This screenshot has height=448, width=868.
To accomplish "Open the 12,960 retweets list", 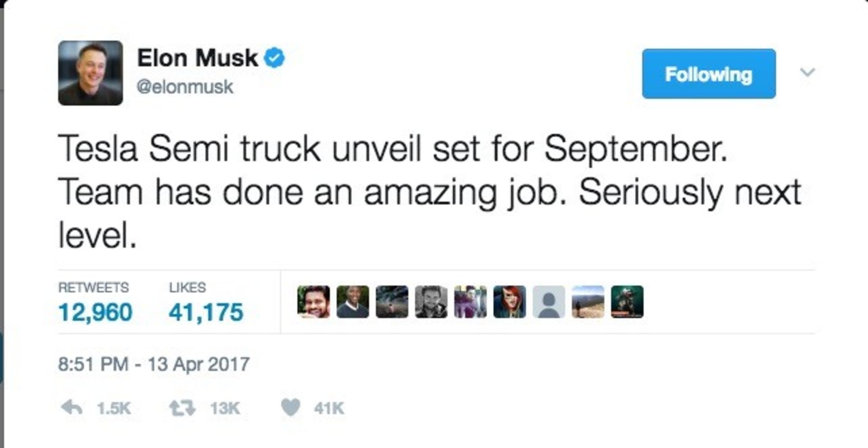I will pyautogui.click(x=95, y=312).
